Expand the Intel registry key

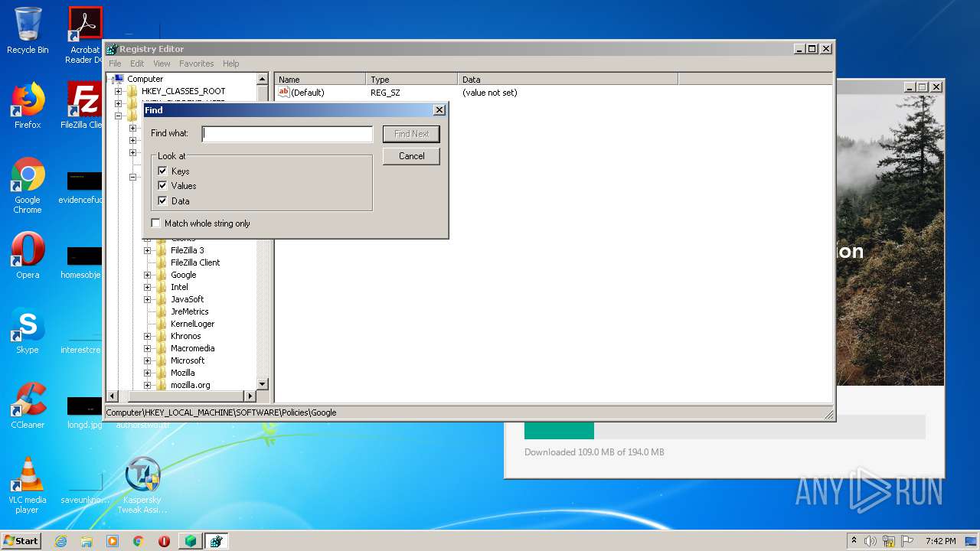click(x=147, y=287)
